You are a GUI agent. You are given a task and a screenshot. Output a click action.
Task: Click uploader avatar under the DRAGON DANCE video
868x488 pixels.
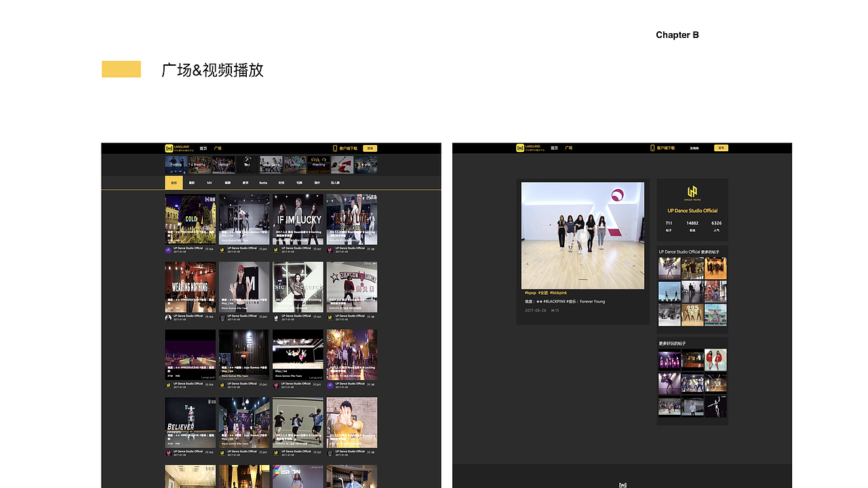point(330,317)
